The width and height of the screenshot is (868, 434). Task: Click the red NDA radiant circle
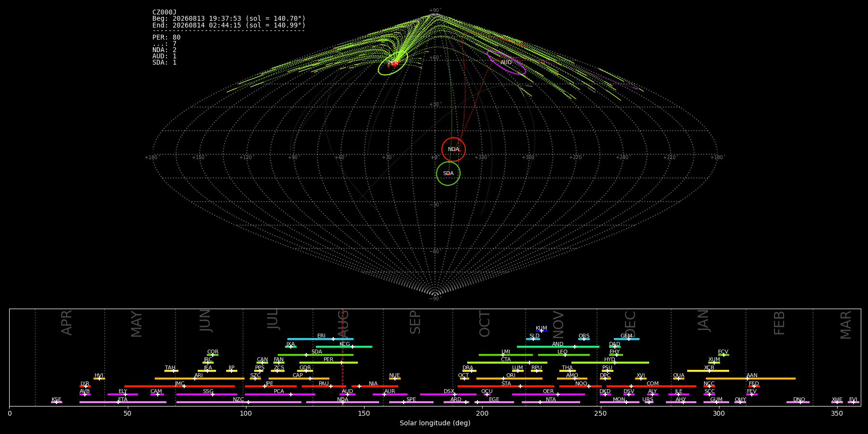click(x=453, y=149)
